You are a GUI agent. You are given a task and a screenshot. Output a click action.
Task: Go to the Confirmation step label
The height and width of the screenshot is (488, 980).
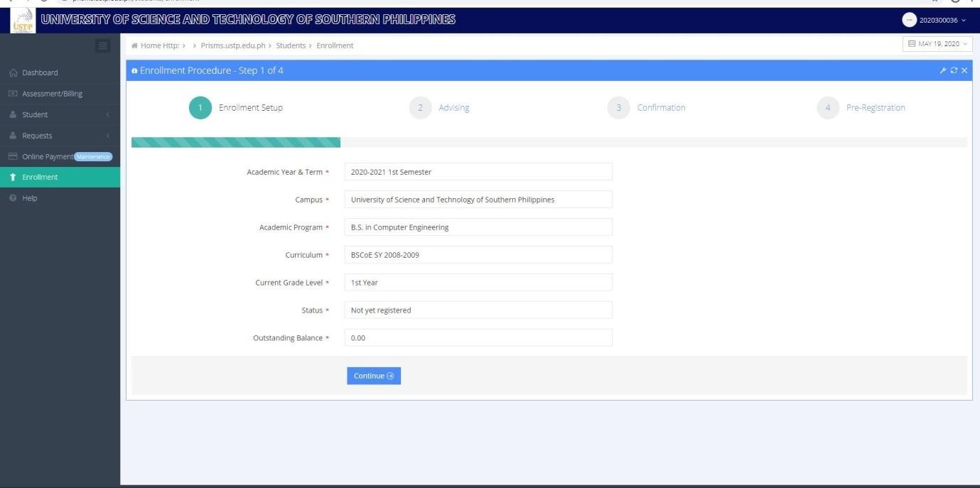(x=661, y=108)
